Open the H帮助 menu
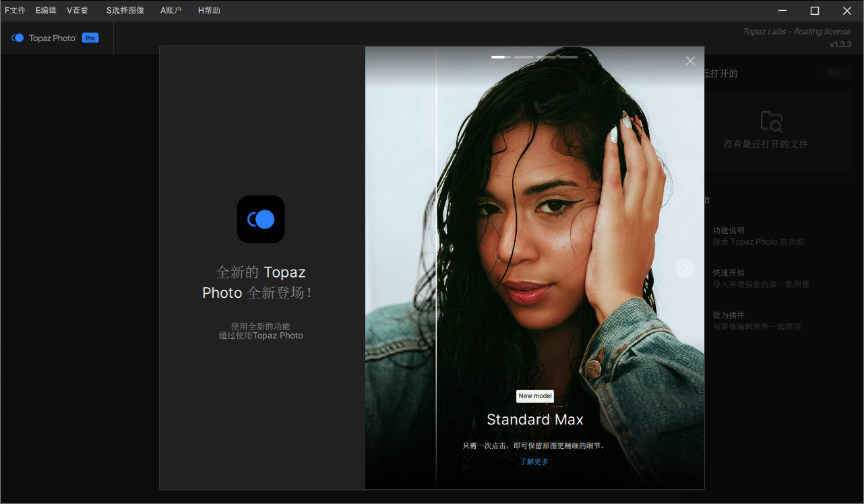This screenshot has height=504, width=864. pyautogui.click(x=209, y=10)
